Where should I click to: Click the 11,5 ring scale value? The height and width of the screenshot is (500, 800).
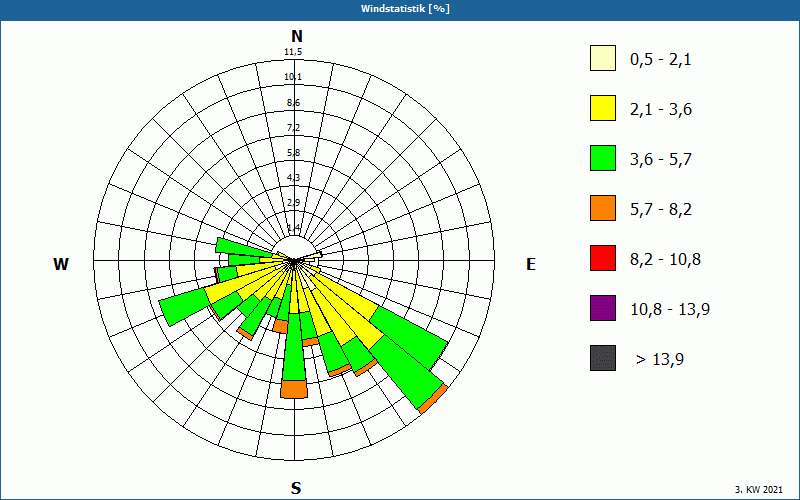[293, 52]
